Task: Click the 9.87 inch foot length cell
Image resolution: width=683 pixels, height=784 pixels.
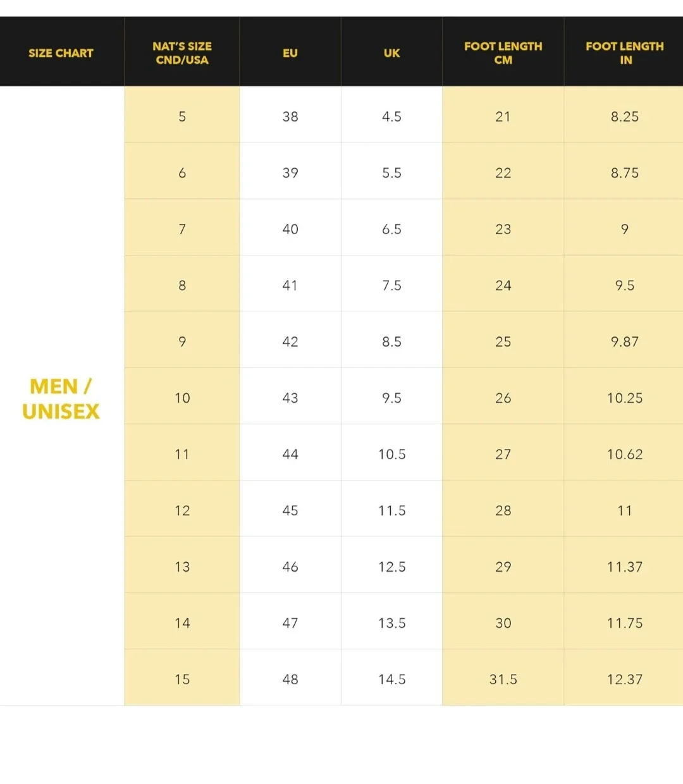Action: pyautogui.click(x=624, y=341)
